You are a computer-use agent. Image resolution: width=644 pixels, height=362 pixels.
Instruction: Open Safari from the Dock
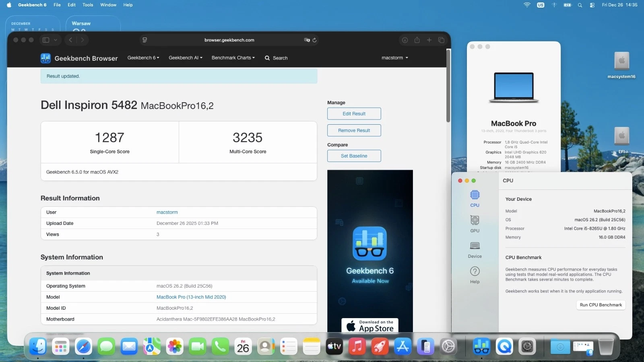pyautogui.click(x=84, y=346)
